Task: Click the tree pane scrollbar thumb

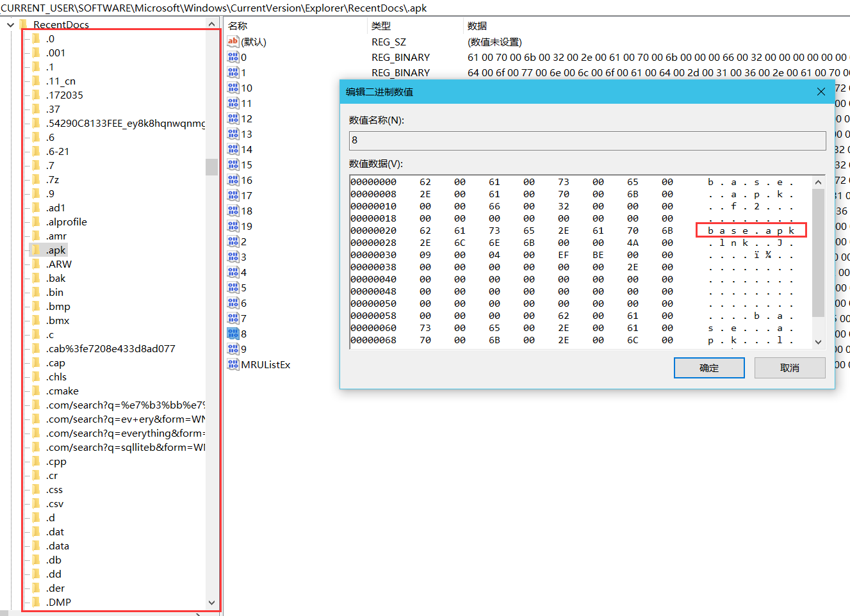Action: coord(211,166)
